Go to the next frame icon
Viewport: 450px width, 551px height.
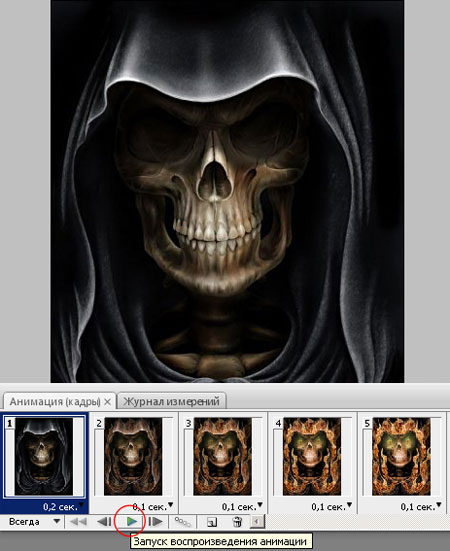155,521
